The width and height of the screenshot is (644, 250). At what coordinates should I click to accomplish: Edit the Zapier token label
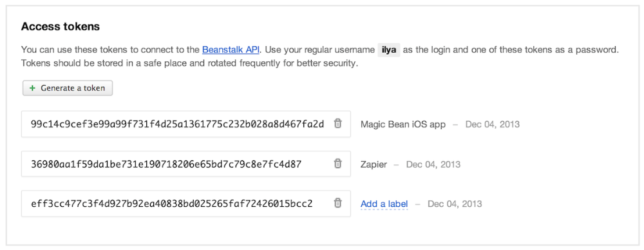[374, 164]
